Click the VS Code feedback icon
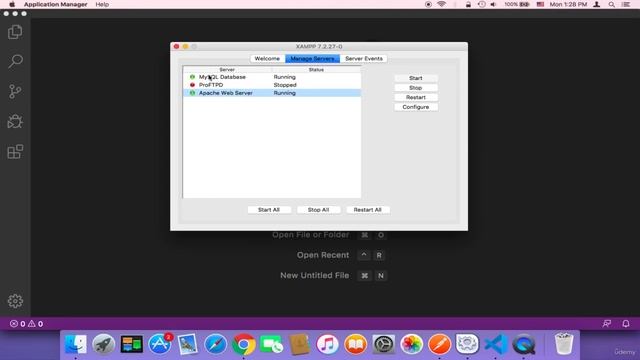 click(607, 324)
